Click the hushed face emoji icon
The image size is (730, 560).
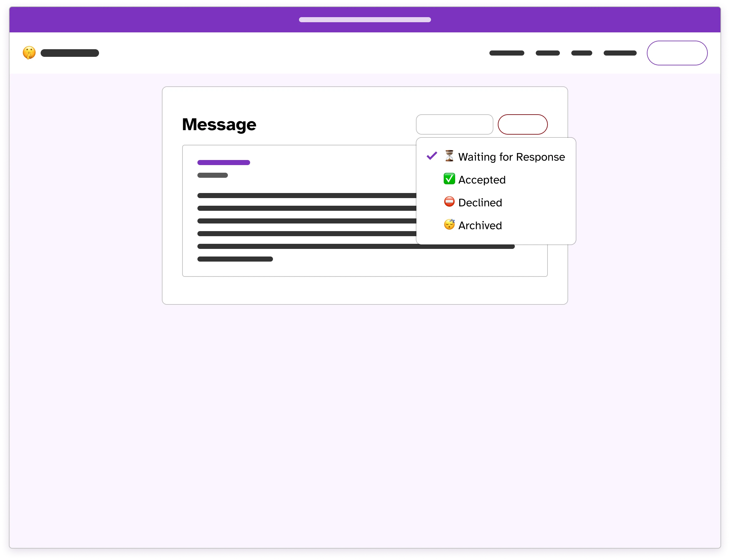pos(30,53)
